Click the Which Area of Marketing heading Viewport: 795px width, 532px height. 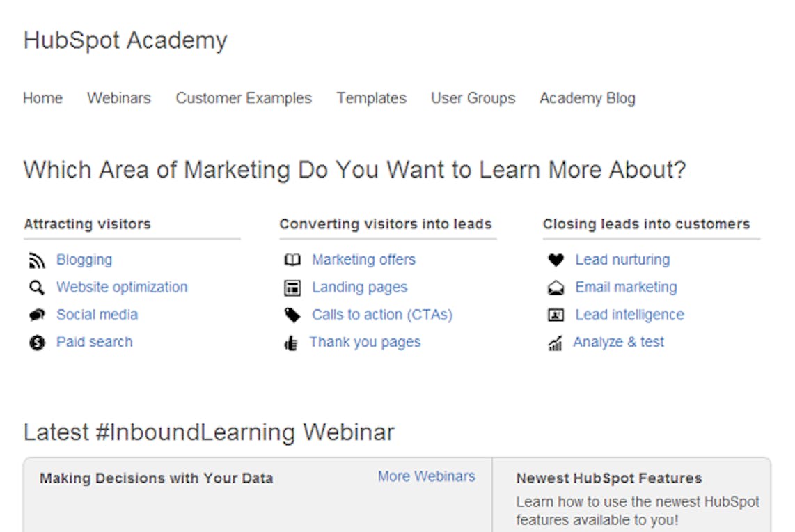pos(354,170)
